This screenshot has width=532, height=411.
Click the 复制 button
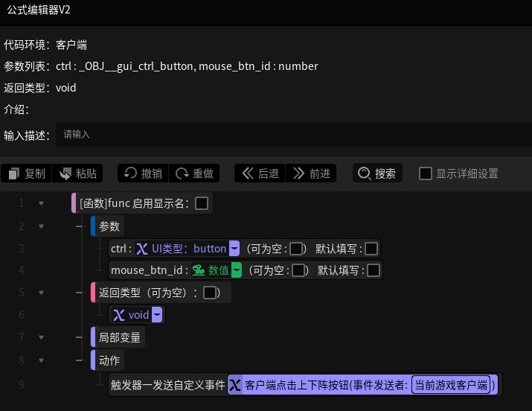tap(27, 173)
